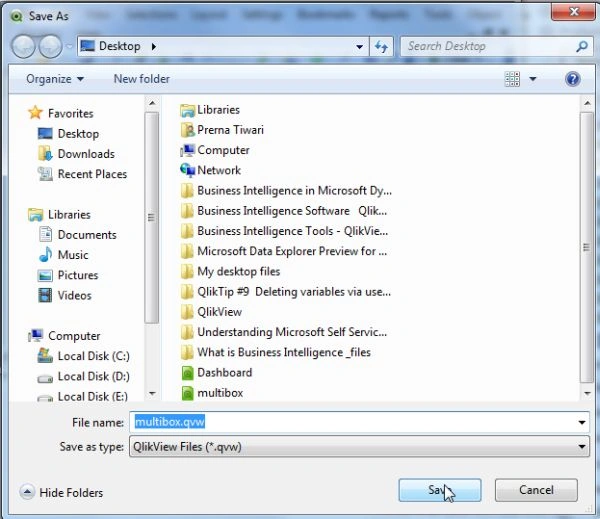
Task: Click file list scrollbar up arrow
Action: coord(587,103)
